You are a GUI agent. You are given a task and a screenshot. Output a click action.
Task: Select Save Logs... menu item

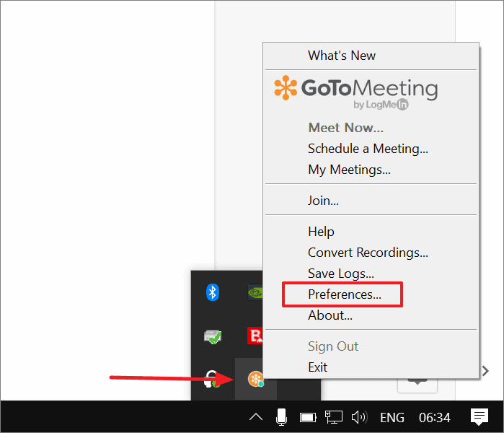coord(371,274)
